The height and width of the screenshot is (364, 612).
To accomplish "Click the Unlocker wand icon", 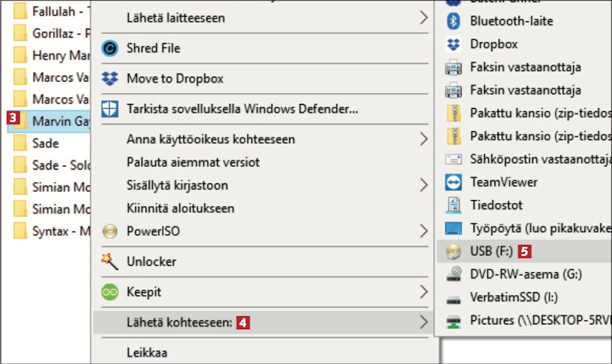I will [x=110, y=262].
